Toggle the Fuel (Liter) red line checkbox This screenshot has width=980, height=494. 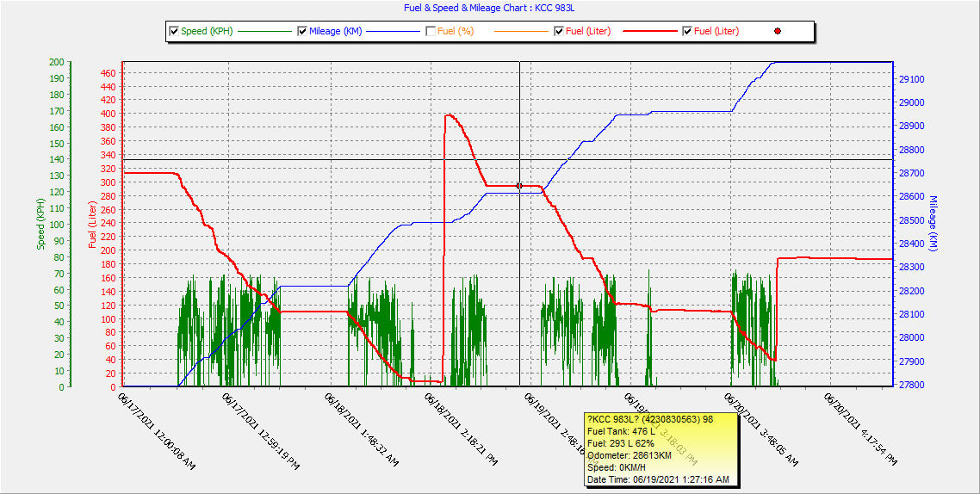[x=559, y=32]
